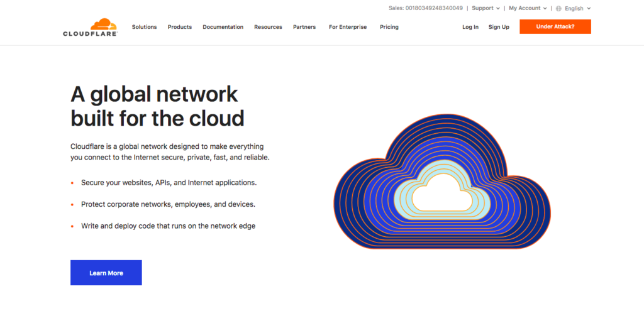The width and height of the screenshot is (644, 316).
Task: Click the heading 'A global network built for the cloud'
Action: (x=158, y=106)
